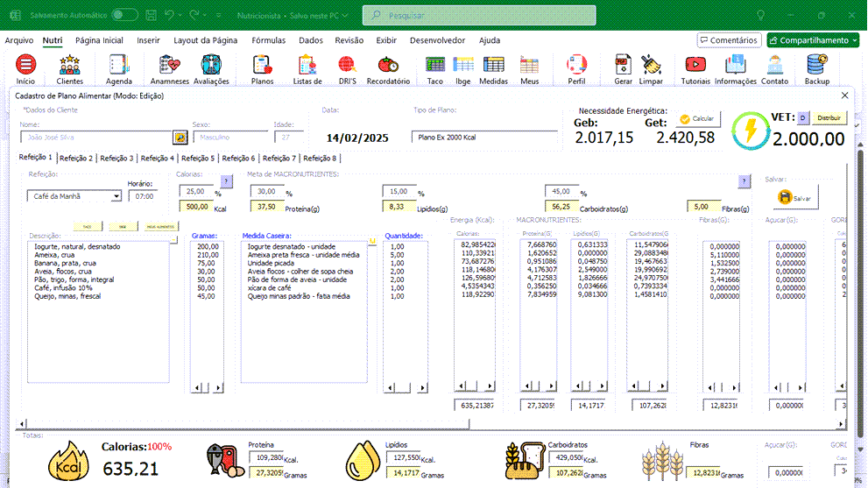868x488 pixels.
Task: Expand the Refeição Café da Manhã dropdown
Action: pos(116,196)
